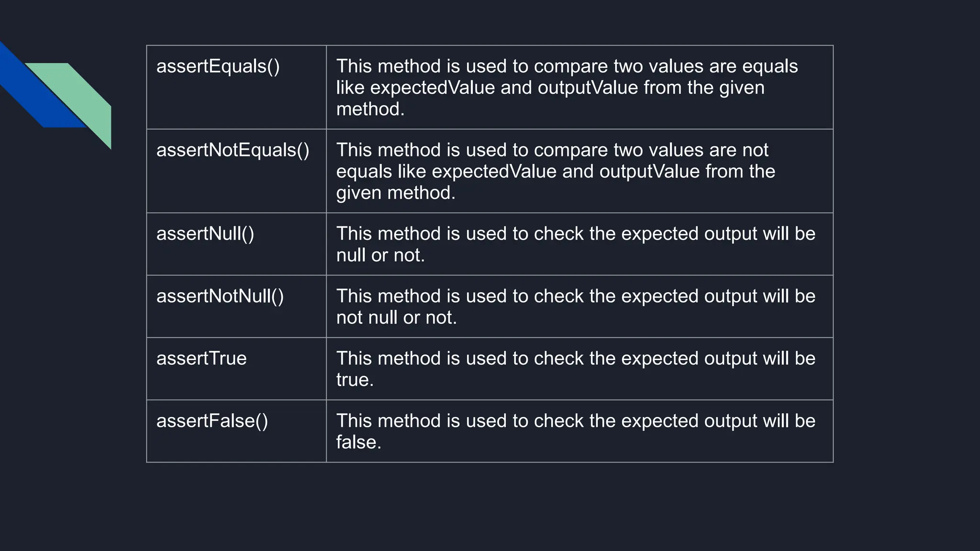Click the assertNotEquals() method name cell
This screenshot has height=551, width=980.
coord(233,150)
